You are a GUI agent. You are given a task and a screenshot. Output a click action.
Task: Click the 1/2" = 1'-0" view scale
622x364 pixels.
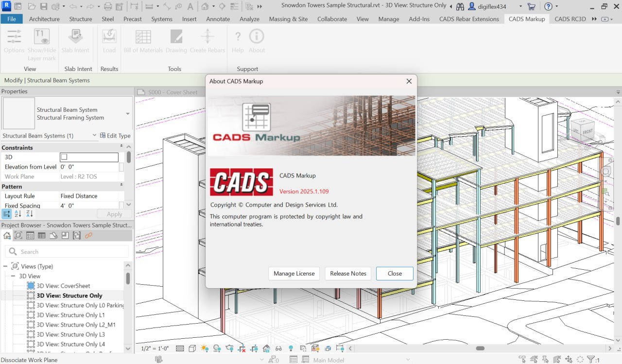pyautogui.click(x=155, y=348)
